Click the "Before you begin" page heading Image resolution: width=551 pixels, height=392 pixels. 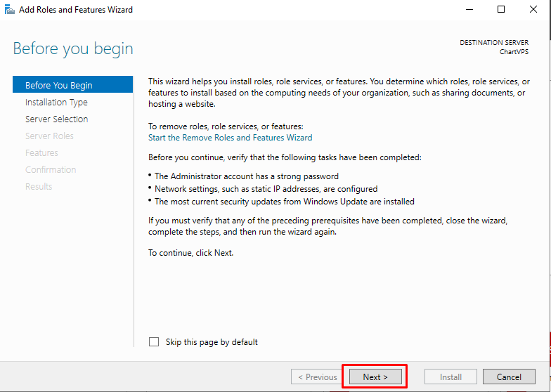(73, 49)
